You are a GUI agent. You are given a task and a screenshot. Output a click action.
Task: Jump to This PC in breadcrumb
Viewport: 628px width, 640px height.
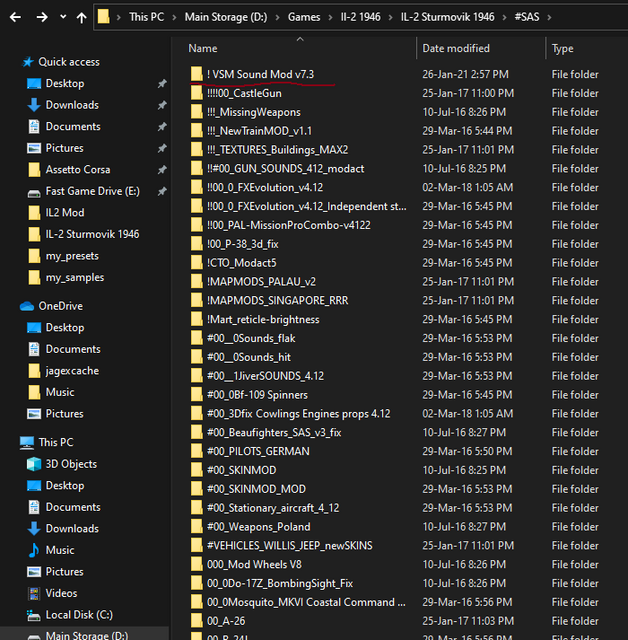(146, 17)
